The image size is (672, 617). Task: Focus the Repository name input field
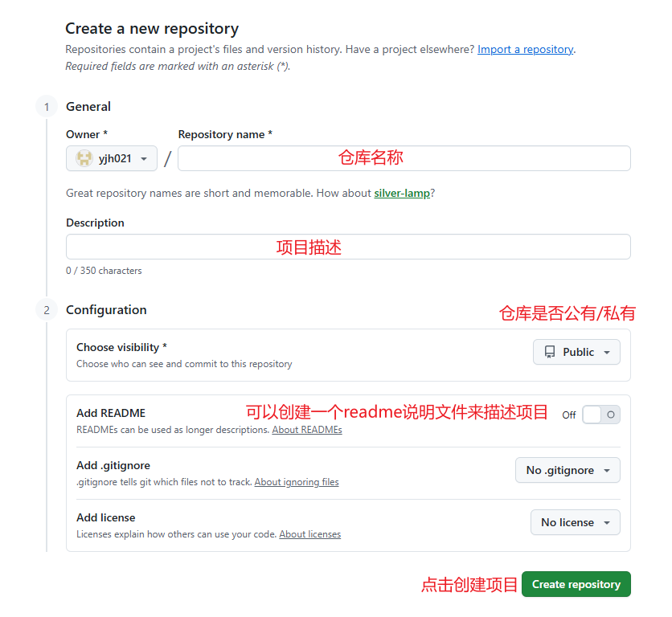coord(404,158)
